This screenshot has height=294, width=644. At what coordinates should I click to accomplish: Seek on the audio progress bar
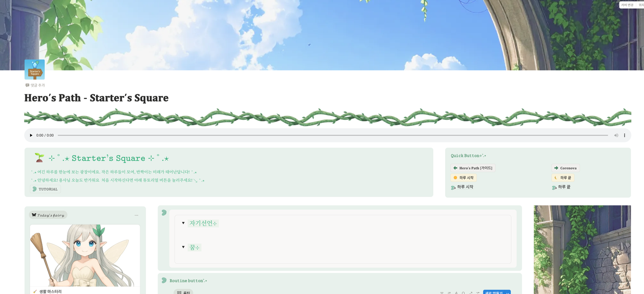point(332,135)
